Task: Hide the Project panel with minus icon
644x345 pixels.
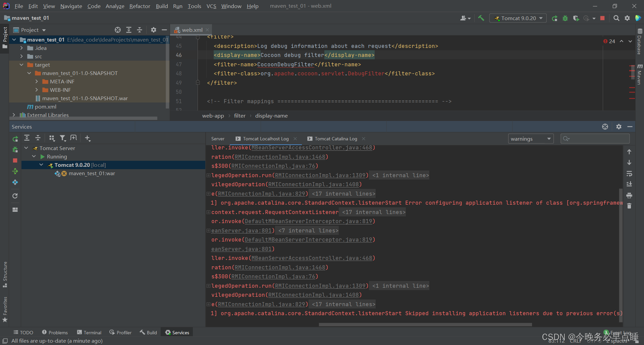Action: [x=164, y=30]
